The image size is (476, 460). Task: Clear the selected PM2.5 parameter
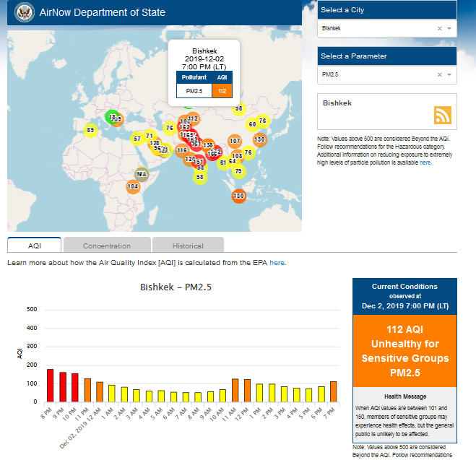coord(439,74)
